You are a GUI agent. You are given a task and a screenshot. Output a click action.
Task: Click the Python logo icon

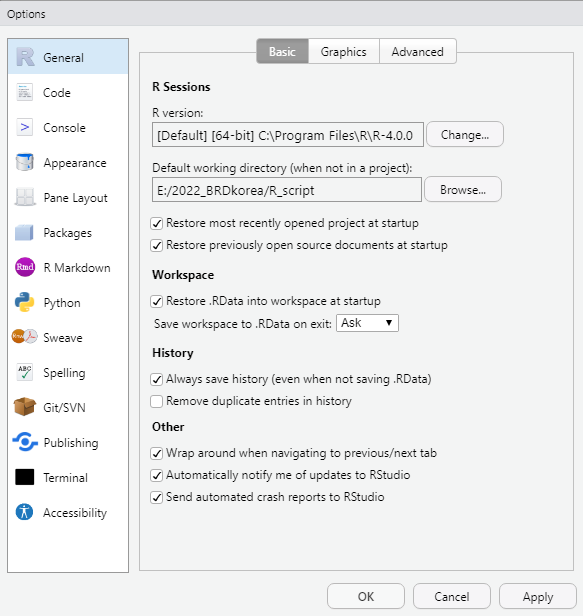[24, 302]
